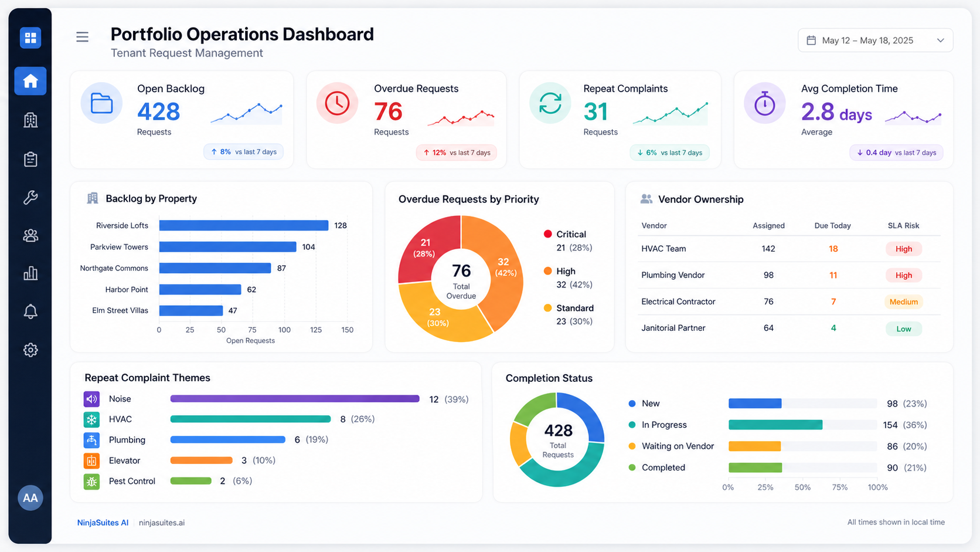Click the dashboard grid logo icon
Image resolution: width=980 pixels, height=552 pixels.
pos(30,38)
